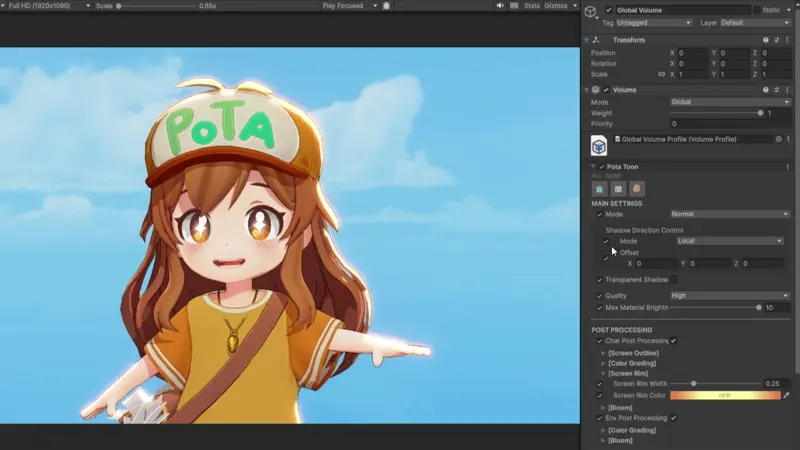The image size is (800, 450).
Task: Toggle the Main Settings Mode override checkbox
Action: point(599,214)
